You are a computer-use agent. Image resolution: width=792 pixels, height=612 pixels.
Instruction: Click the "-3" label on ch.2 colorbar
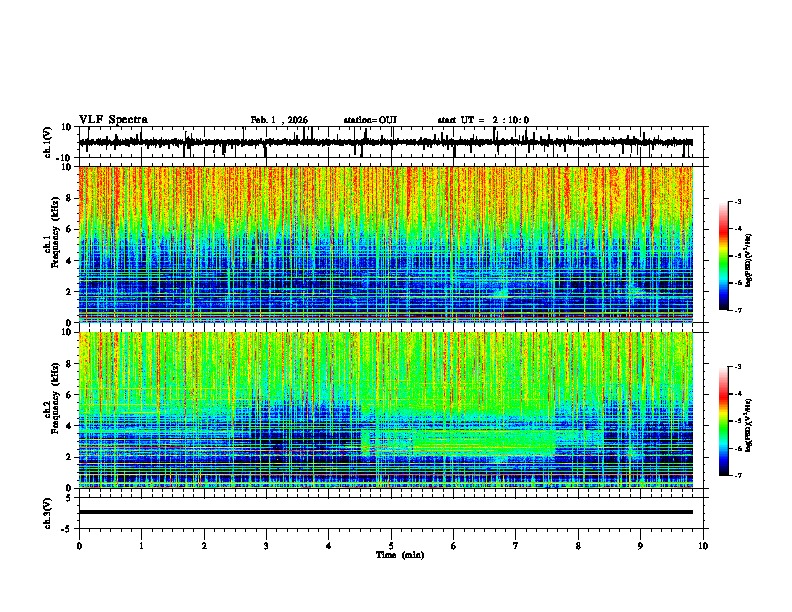coord(738,367)
